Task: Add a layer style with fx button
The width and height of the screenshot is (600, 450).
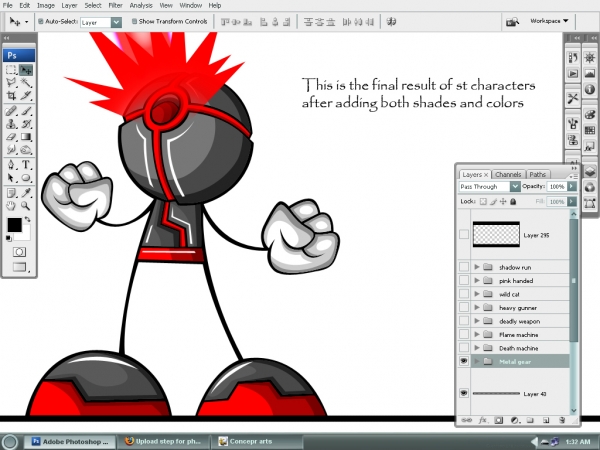Action: (483, 420)
